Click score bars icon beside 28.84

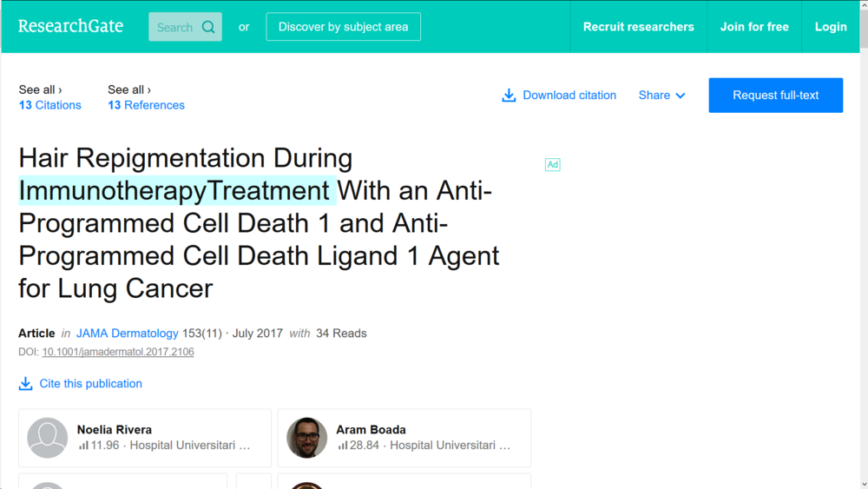pos(343,446)
